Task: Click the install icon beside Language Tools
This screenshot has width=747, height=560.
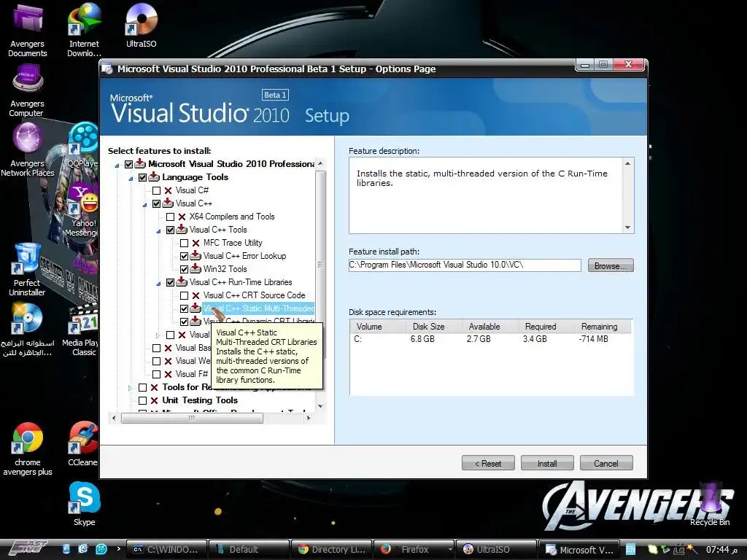Action: tap(154, 177)
